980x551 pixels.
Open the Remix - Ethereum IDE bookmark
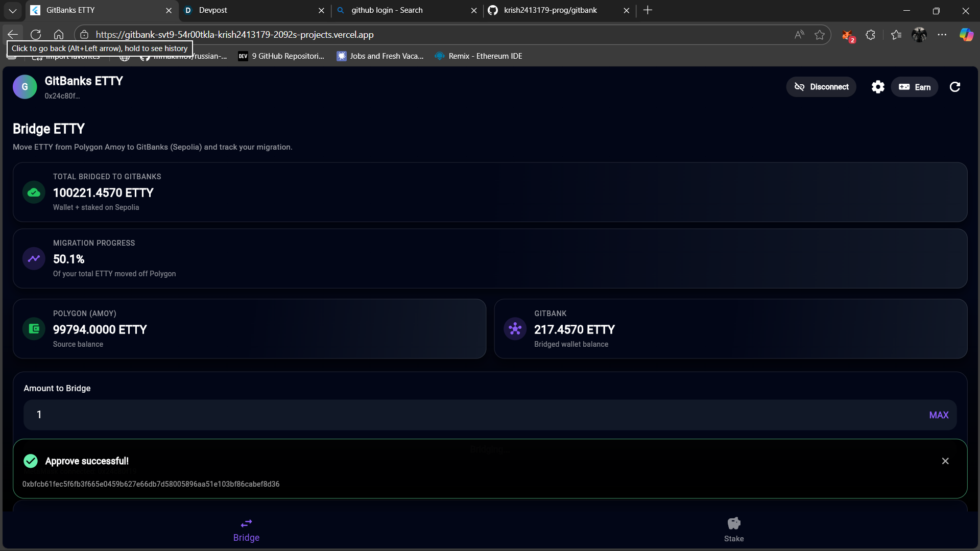point(479,56)
